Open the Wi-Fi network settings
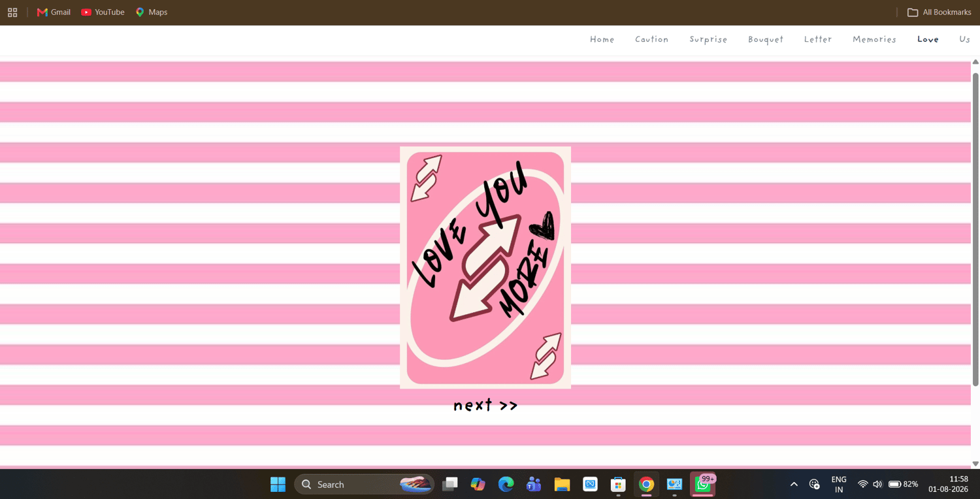980x499 pixels. tap(863, 485)
